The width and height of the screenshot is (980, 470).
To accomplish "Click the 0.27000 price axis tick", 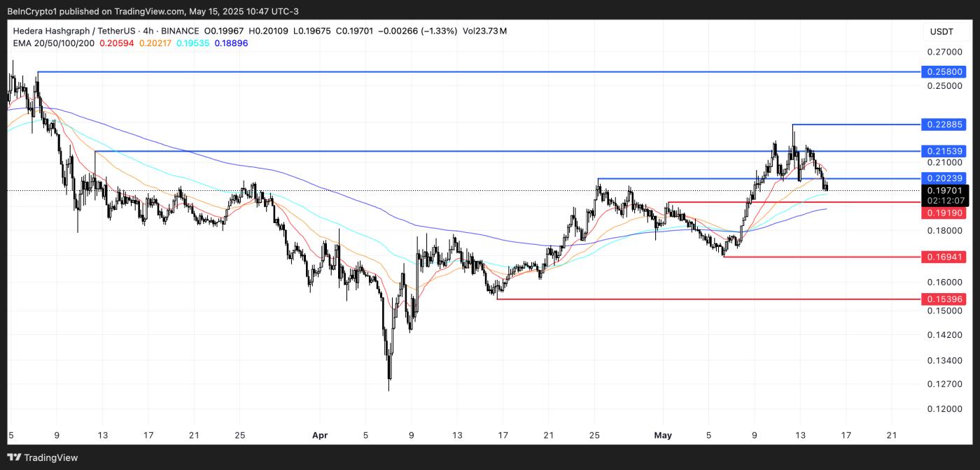I will (945, 52).
